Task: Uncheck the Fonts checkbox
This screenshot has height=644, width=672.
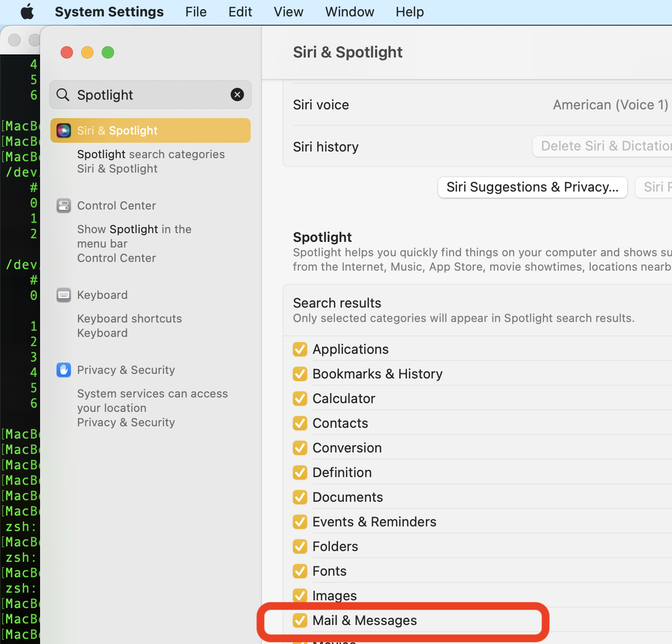Action: tap(300, 571)
